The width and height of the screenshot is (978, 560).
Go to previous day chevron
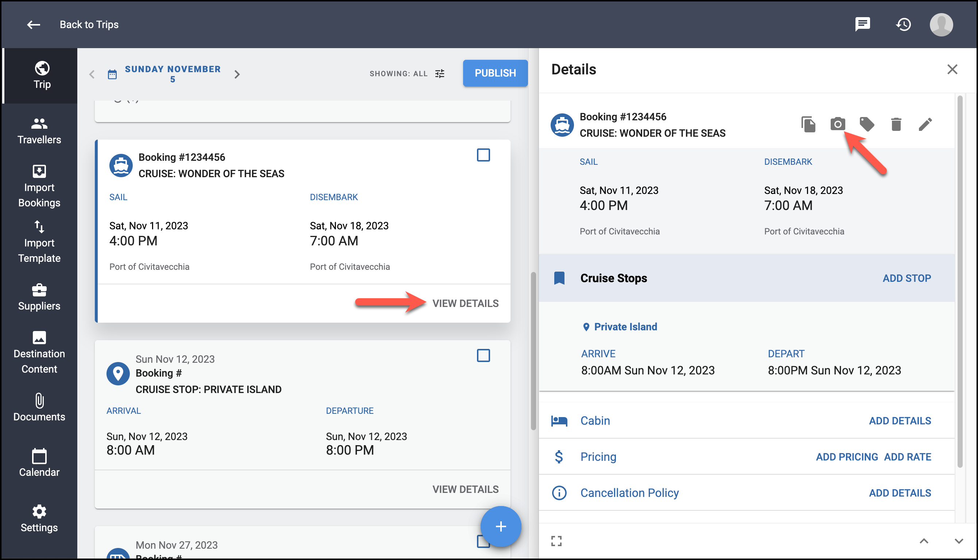[x=92, y=74]
